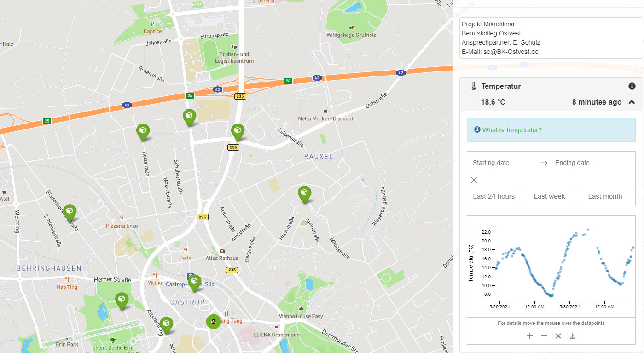Click the Temperatur info circle icon
This screenshot has width=644, height=353.
[x=632, y=86]
